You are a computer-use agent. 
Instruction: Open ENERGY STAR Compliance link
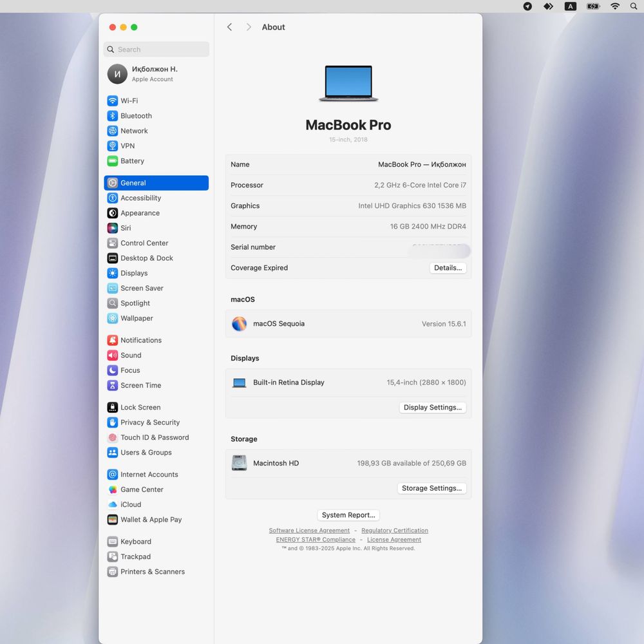[x=316, y=540]
